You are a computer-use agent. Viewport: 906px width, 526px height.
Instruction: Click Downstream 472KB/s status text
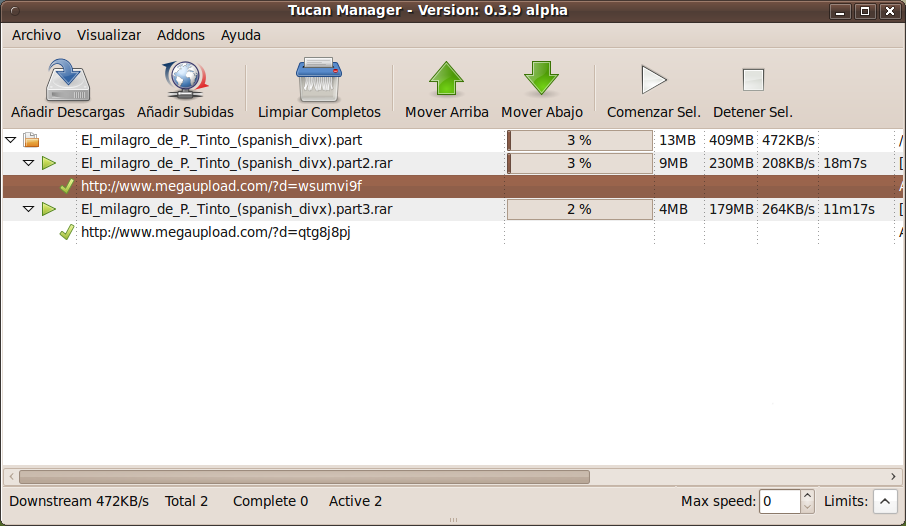click(x=79, y=501)
